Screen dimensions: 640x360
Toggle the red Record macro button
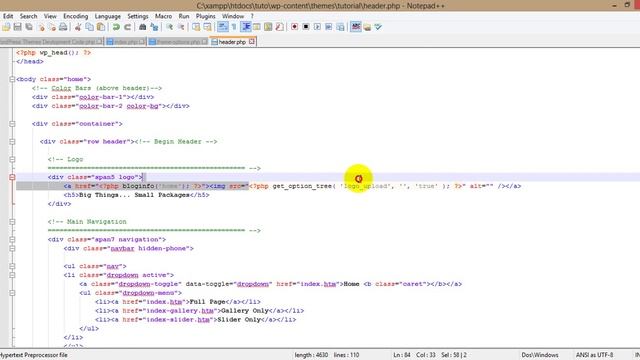coord(294,27)
